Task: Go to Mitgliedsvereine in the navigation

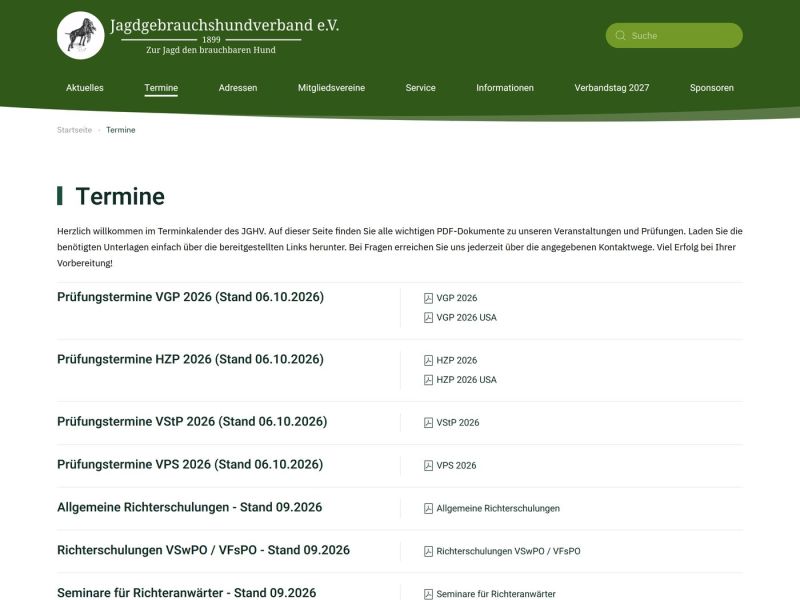Action: [332, 88]
